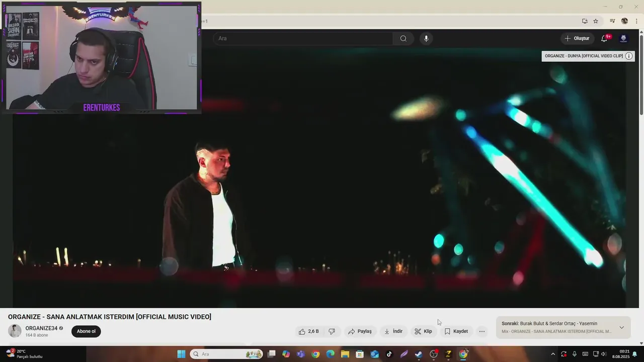Open the Chrome three-dot menu
The height and width of the screenshot is (362, 644).
tap(636, 21)
